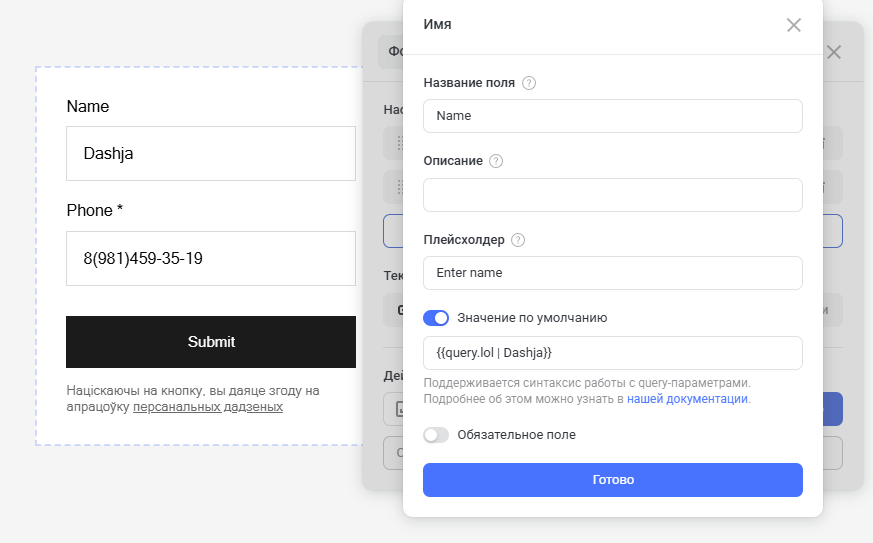Click the empty Описание text field
Screen dimensions: 873x543
612,195
